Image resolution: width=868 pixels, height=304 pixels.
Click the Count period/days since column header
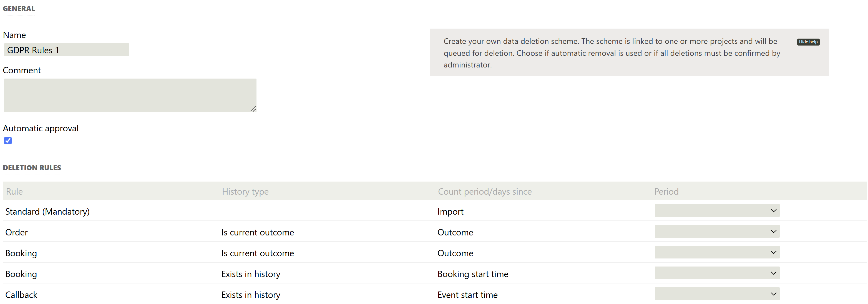[485, 192]
